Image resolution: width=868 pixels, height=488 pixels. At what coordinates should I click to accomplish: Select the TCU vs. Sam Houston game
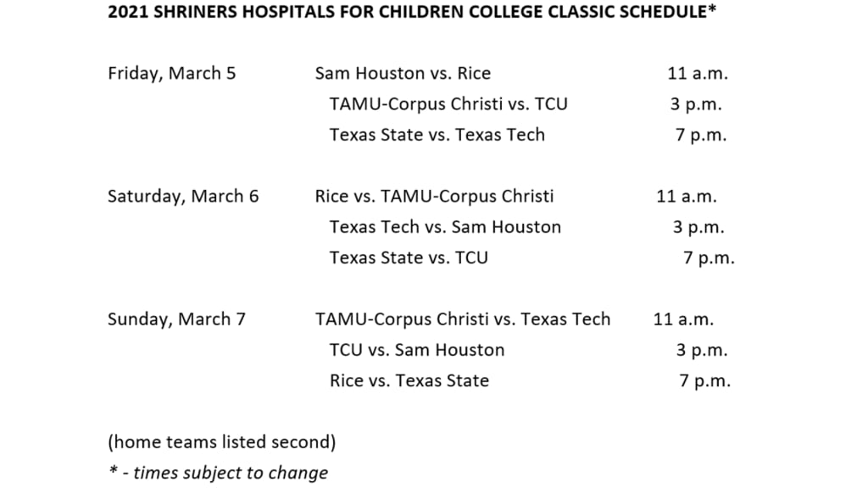pos(417,350)
